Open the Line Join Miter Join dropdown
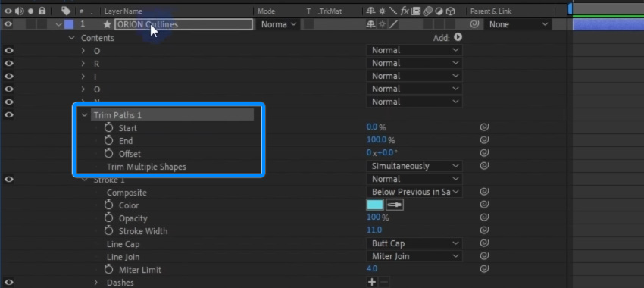The height and width of the screenshot is (288, 644). (414, 256)
